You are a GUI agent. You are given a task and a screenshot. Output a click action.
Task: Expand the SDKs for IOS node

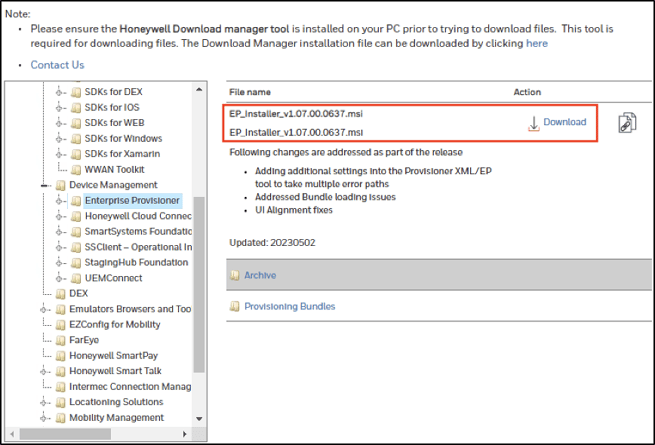pyautogui.click(x=59, y=108)
